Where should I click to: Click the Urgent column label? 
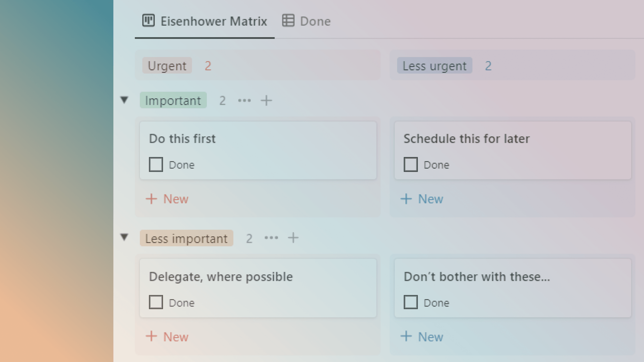coord(167,66)
